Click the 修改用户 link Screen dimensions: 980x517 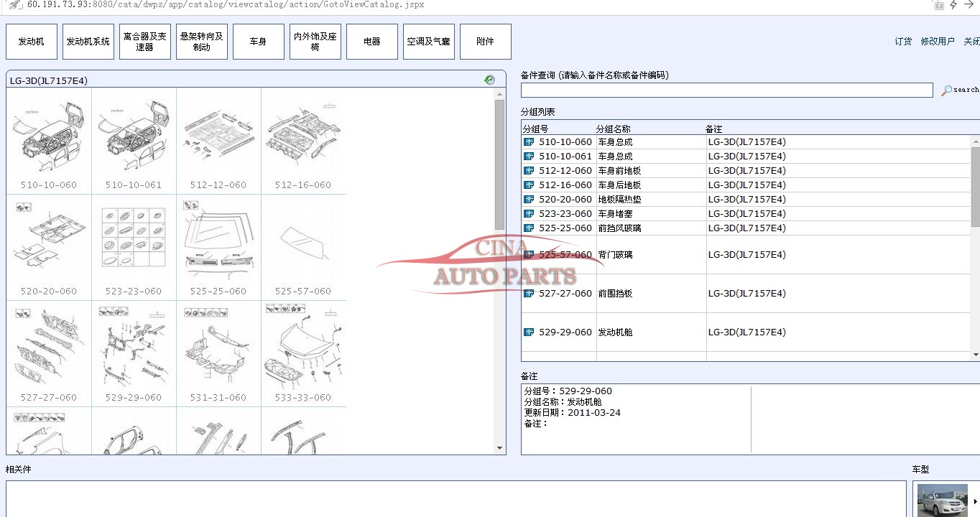[x=938, y=42]
